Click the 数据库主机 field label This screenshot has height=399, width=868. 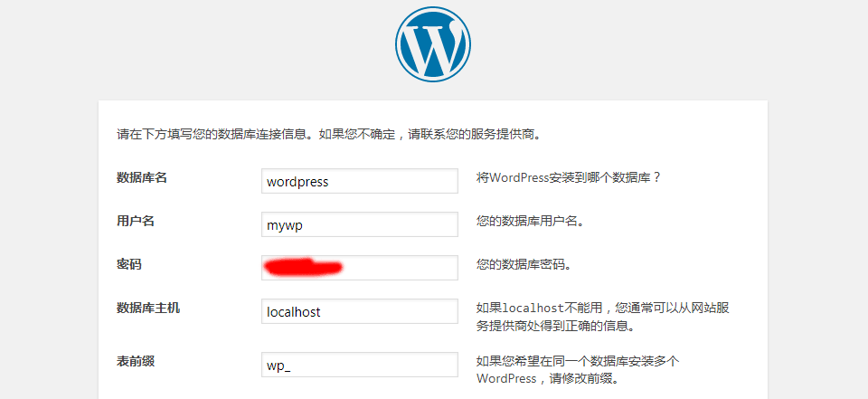point(148,308)
